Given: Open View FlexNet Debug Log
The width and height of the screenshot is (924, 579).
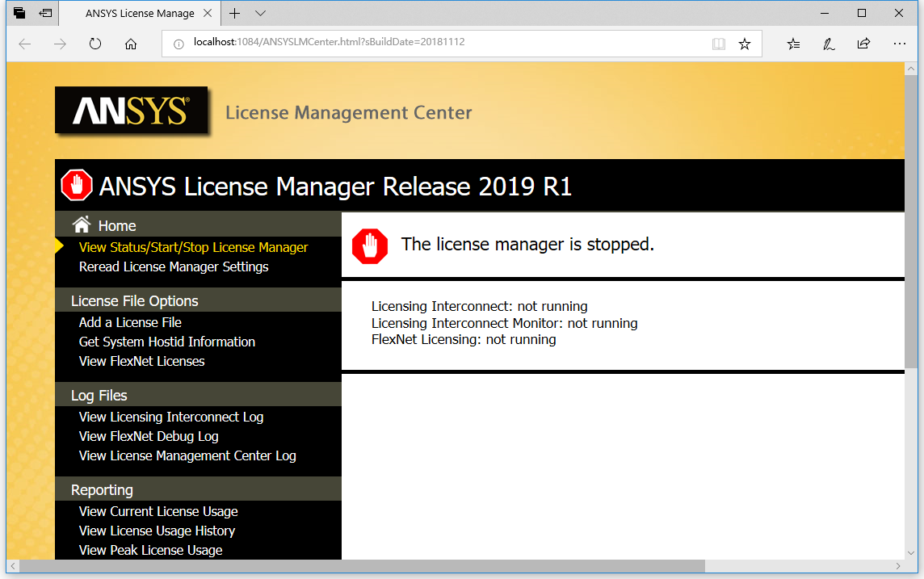Looking at the screenshot, I should (x=149, y=436).
